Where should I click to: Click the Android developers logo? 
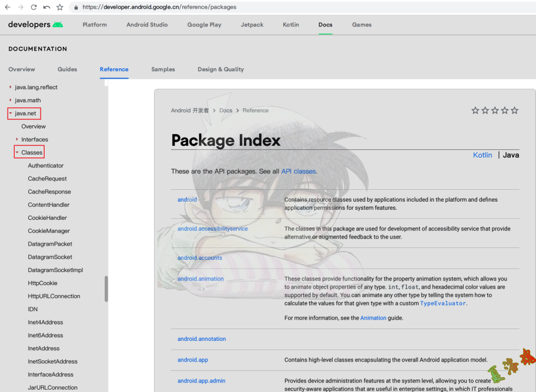point(35,25)
